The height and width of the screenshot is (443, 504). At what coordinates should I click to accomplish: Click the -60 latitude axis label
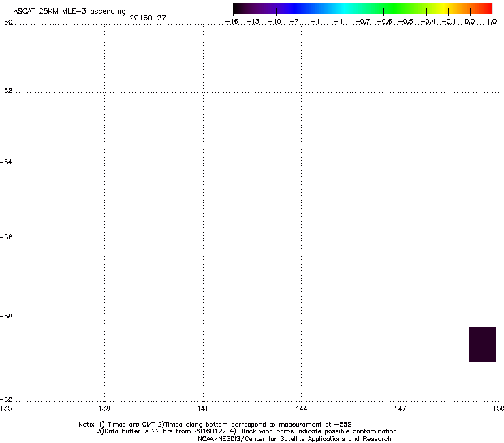(x=6, y=400)
